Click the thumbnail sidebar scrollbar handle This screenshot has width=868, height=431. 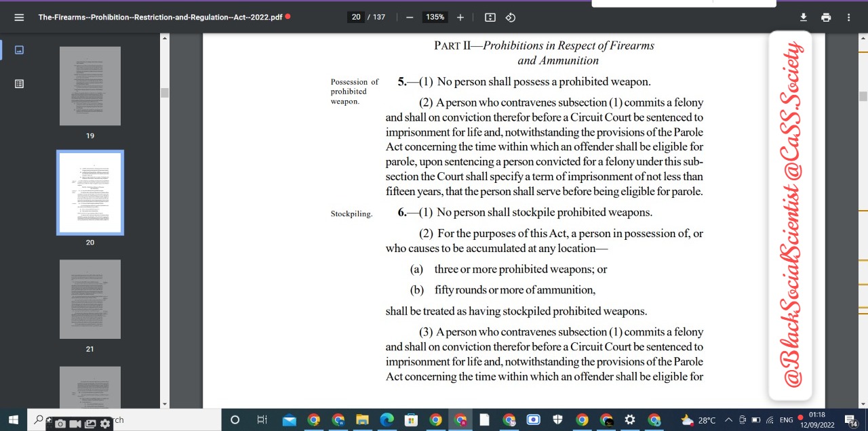tap(164, 92)
